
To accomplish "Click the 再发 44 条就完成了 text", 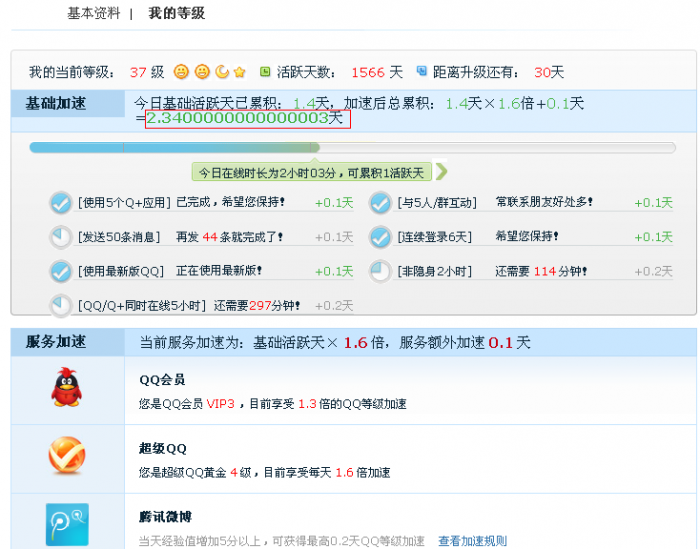I will tap(229, 237).
